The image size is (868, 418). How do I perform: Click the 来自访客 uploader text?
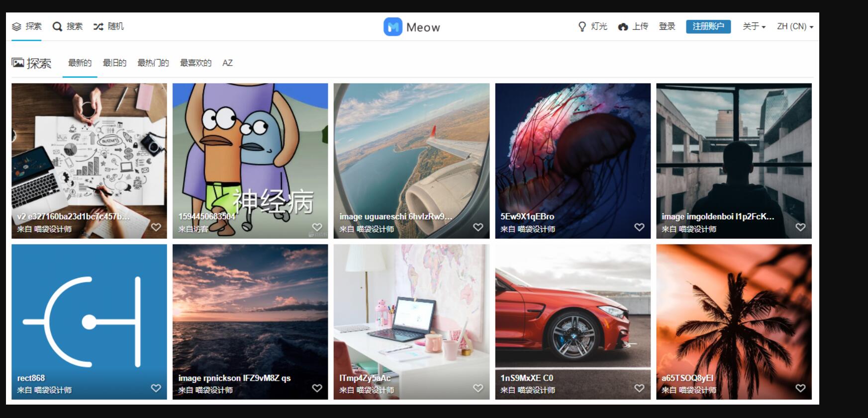(193, 229)
